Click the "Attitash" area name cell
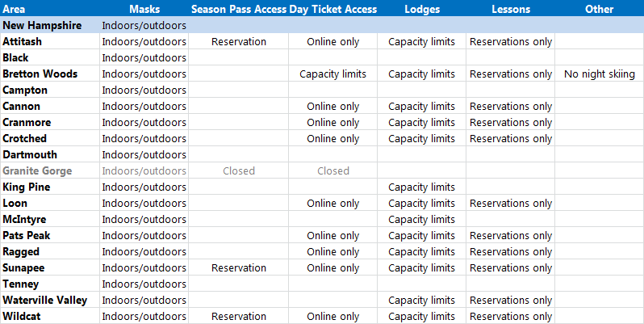This screenshot has height=324, width=644. tap(23, 41)
